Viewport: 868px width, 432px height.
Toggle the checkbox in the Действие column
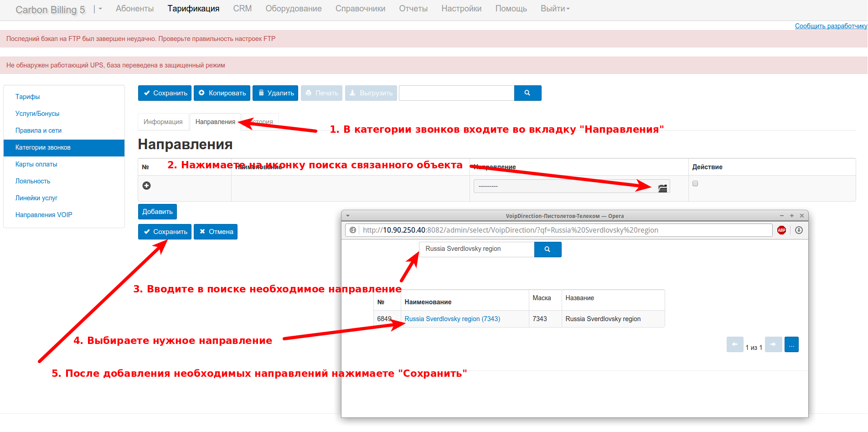pyautogui.click(x=695, y=183)
